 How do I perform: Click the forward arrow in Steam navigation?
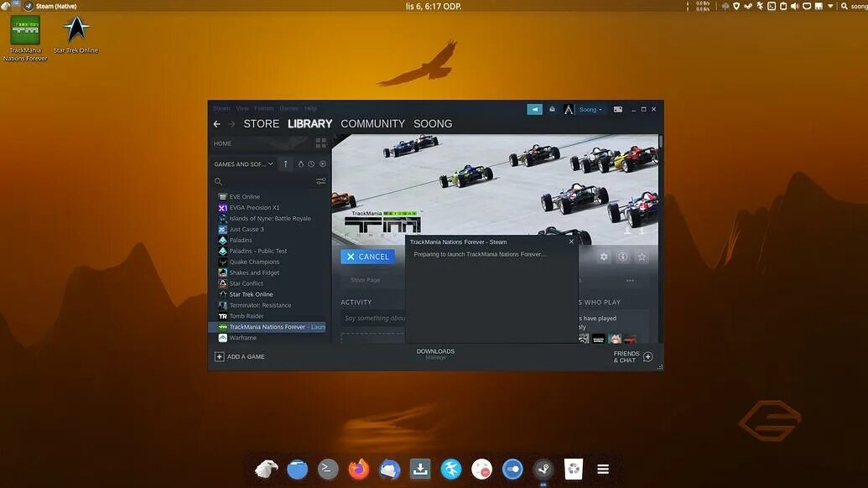point(232,124)
